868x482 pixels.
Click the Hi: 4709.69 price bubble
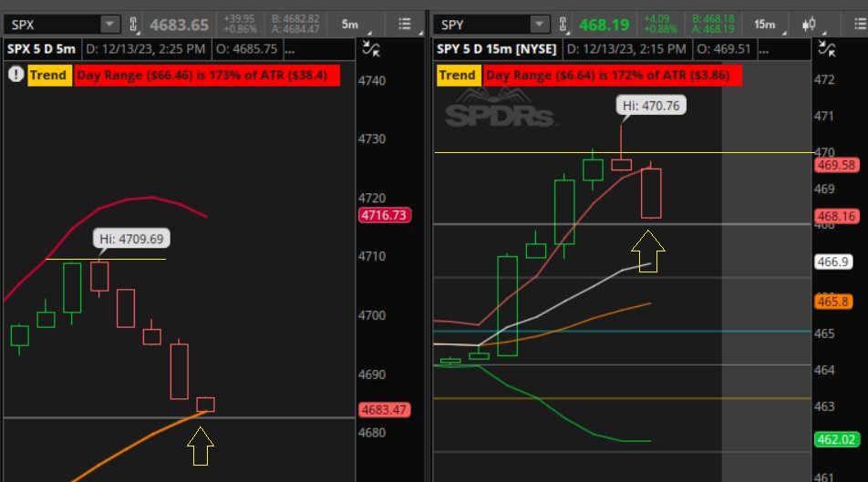(131, 239)
